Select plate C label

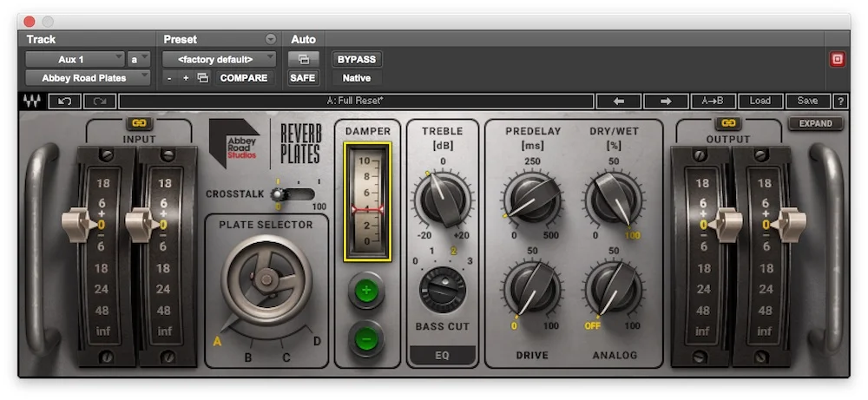tap(286, 358)
